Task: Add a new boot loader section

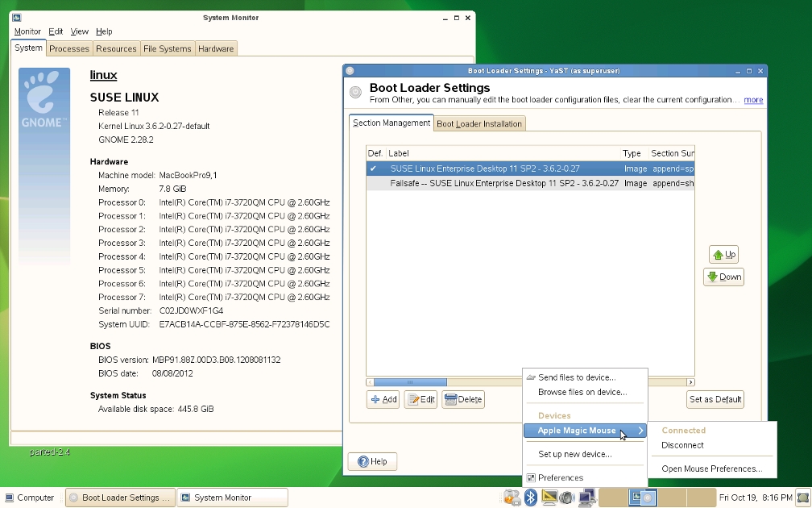Action: click(x=383, y=399)
